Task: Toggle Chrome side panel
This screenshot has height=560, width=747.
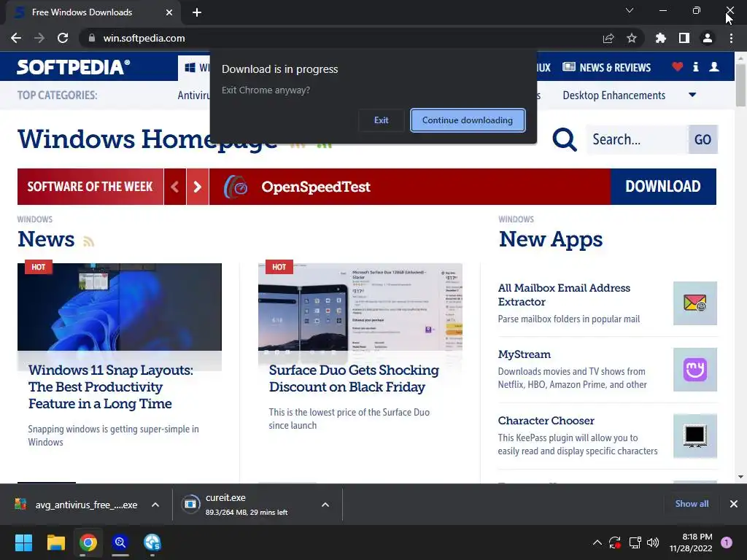Action: [684, 38]
